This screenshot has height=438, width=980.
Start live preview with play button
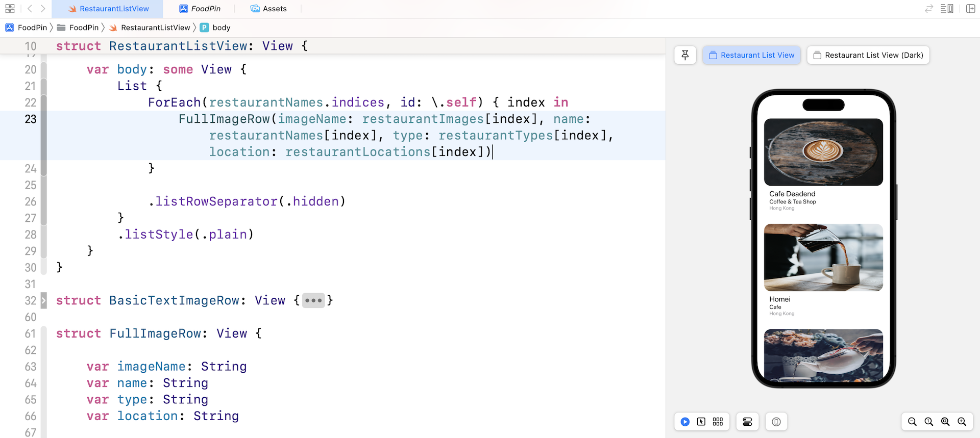coord(685,422)
